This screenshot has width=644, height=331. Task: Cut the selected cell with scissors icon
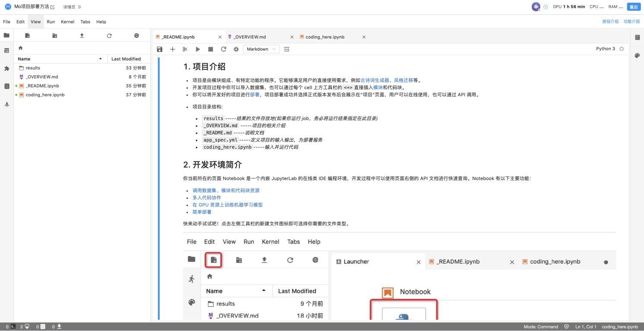185,49
